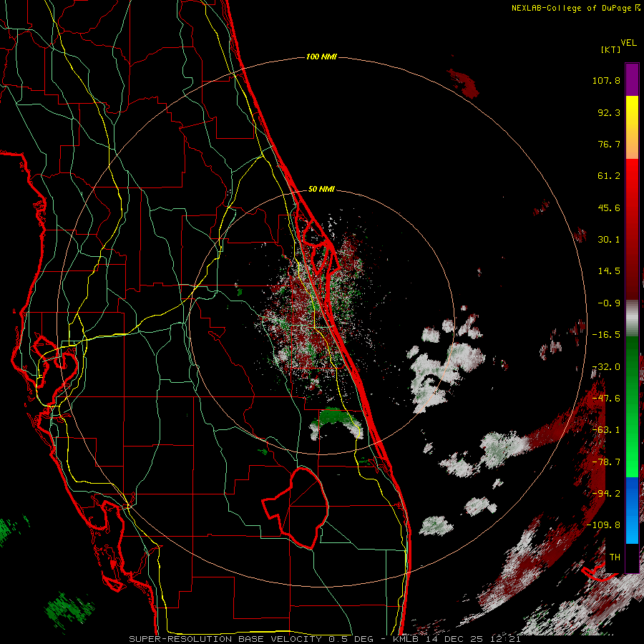Select the 92.3 scale value
This screenshot has width=644, height=644.
coord(609,112)
